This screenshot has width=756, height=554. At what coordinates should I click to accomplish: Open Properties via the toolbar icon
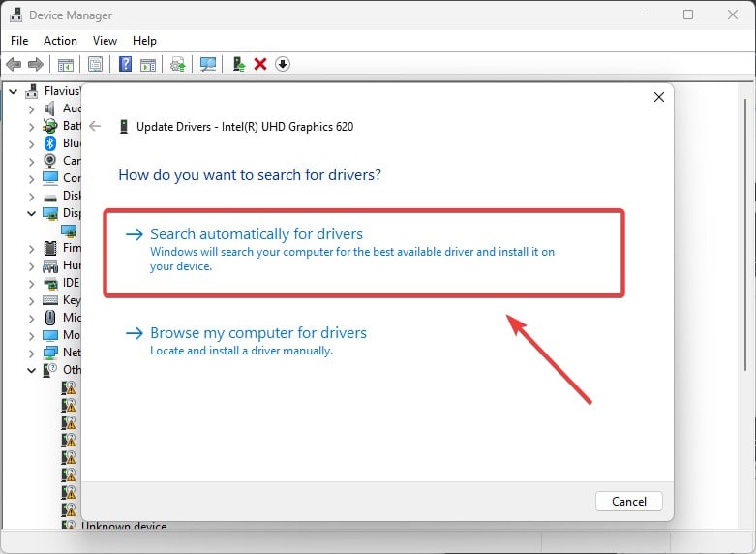click(x=95, y=64)
